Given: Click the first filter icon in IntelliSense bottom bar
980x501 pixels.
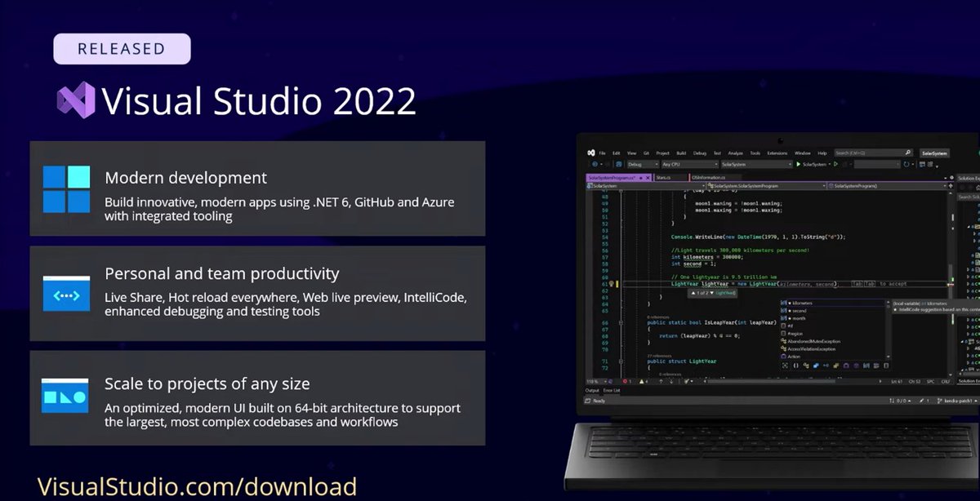Looking at the screenshot, I should (x=785, y=366).
